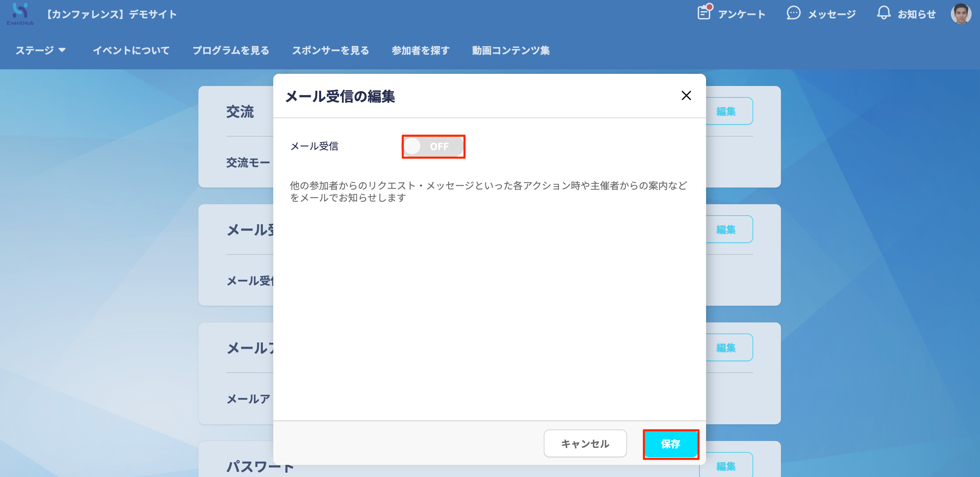Click the お知らせ label text

917,14
